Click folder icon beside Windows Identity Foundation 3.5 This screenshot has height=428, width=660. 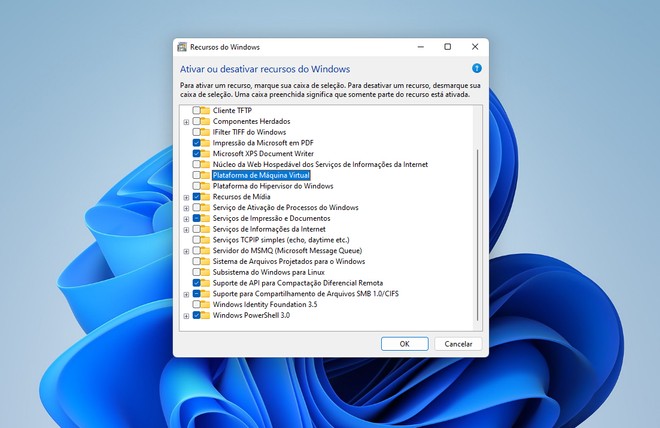pyautogui.click(x=205, y=304)
